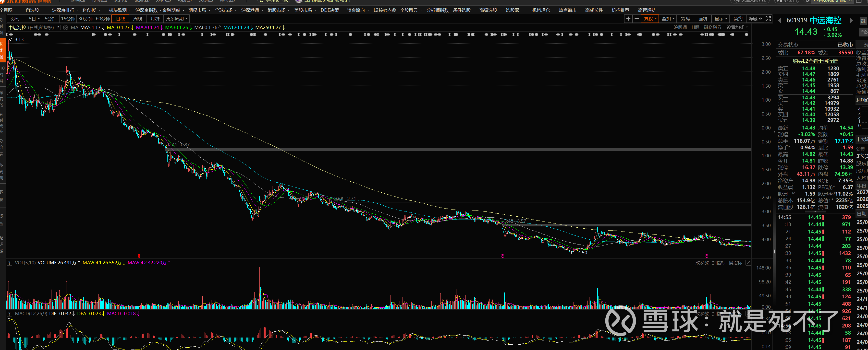
Task: Click 换指标 on volume panel
Action: [735, 263]
